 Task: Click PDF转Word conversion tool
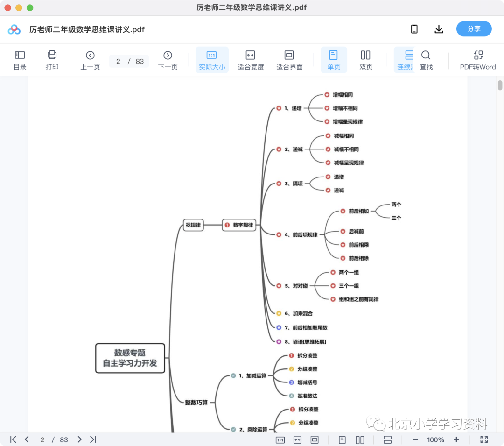pyautogui.click(x=478, y=60)
